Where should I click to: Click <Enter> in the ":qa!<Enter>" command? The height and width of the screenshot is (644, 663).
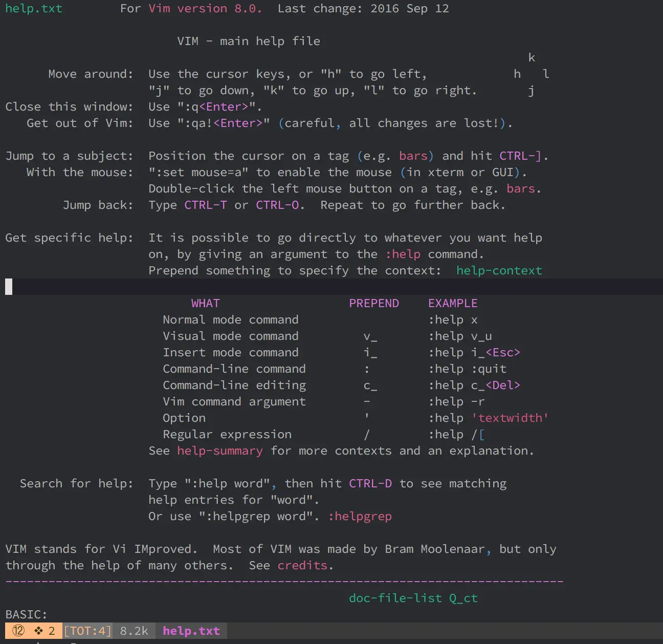238,123
